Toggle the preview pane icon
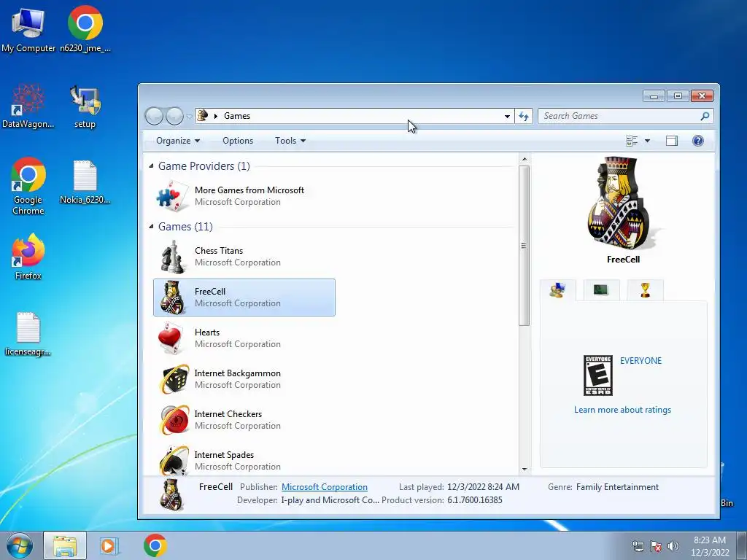This screenshot has width=747, height=560. pos(672,141)
